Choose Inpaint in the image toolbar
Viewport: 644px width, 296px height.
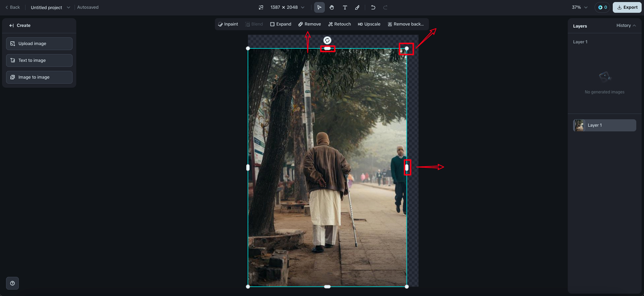228,24
